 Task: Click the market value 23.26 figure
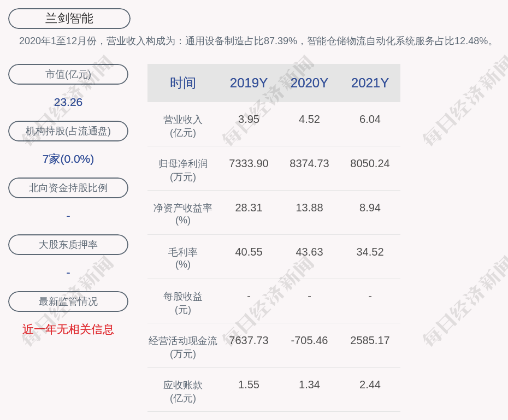click(x=68, y=102)
